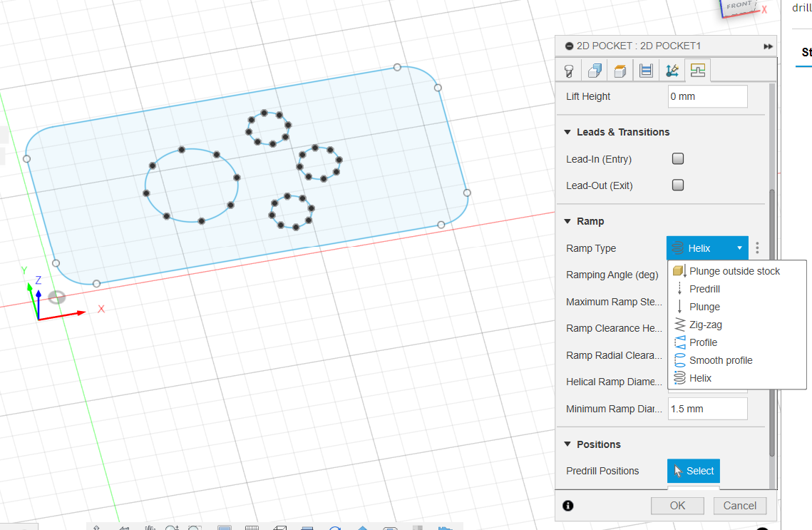Click the Lift Height label

point(587,96)
